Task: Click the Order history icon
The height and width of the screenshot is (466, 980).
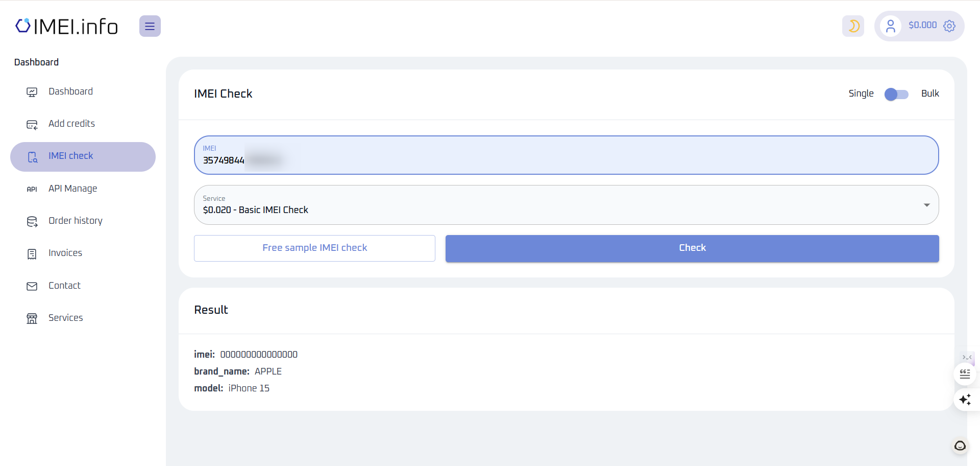Action: coord(32,221)
